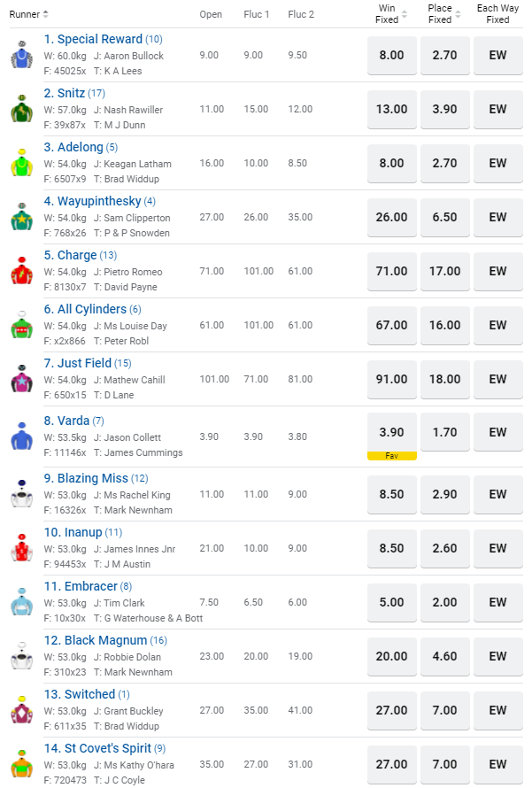
Task: Choose the EW button for Black Magnum
Action: tap(497, 656)
